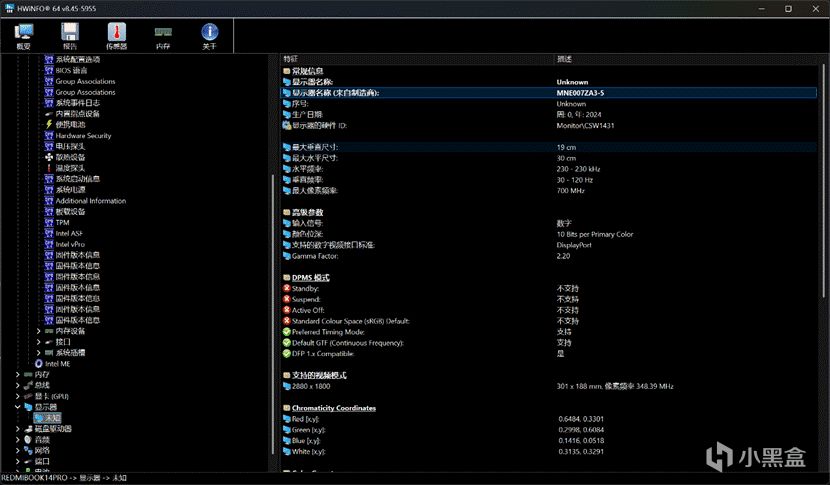The image size is (830, 485).
Task: Click the details panel vertical scrollbar
Action: pyautogui.click(x=823, y=180)
